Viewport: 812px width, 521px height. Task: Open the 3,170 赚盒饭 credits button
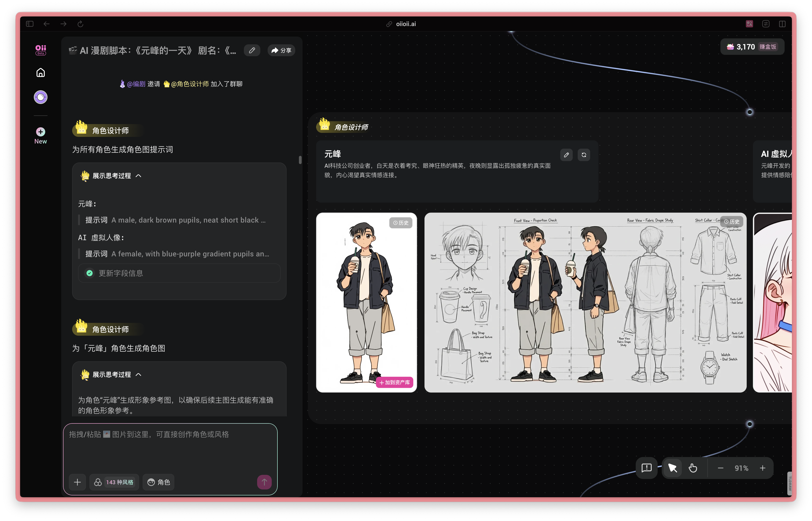752,47
